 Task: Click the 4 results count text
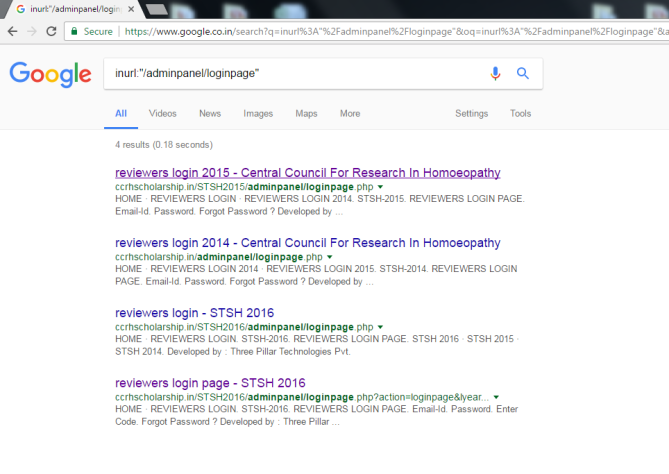(164, 145)
